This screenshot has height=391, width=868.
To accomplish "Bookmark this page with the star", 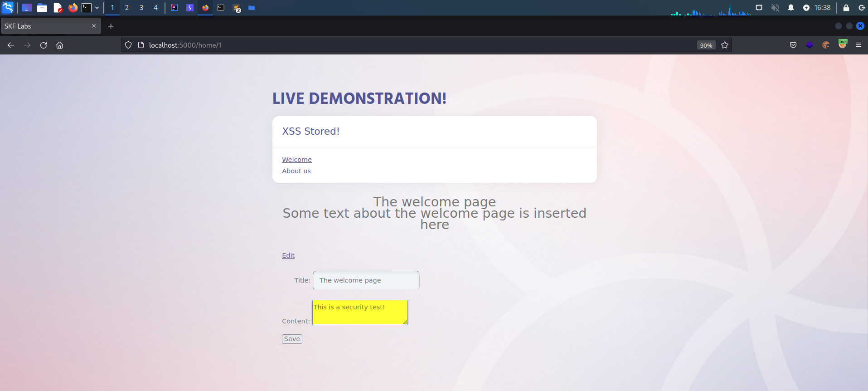I will coord(725,45).
